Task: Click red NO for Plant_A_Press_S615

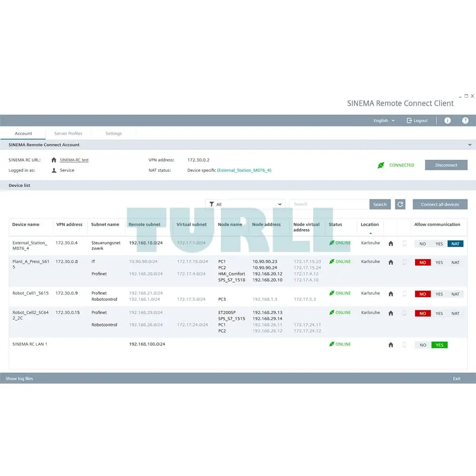Action: click(423, 263)
